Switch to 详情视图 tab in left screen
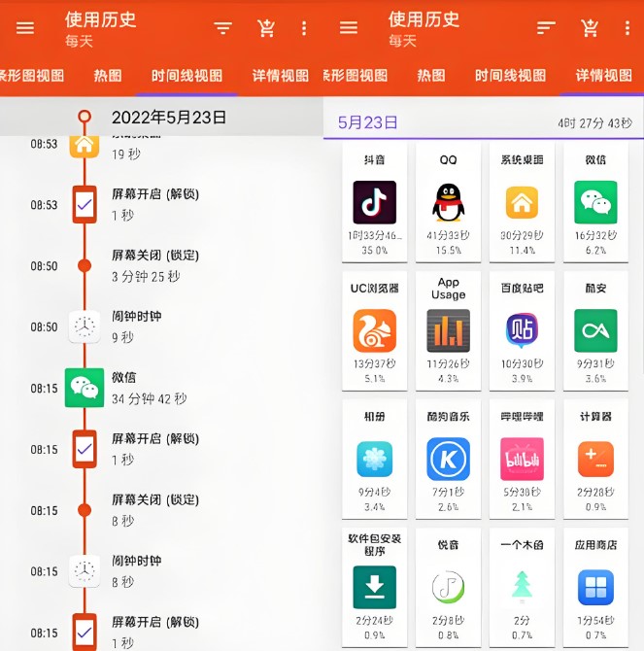644x651 pixels. (x=281, y=76)
